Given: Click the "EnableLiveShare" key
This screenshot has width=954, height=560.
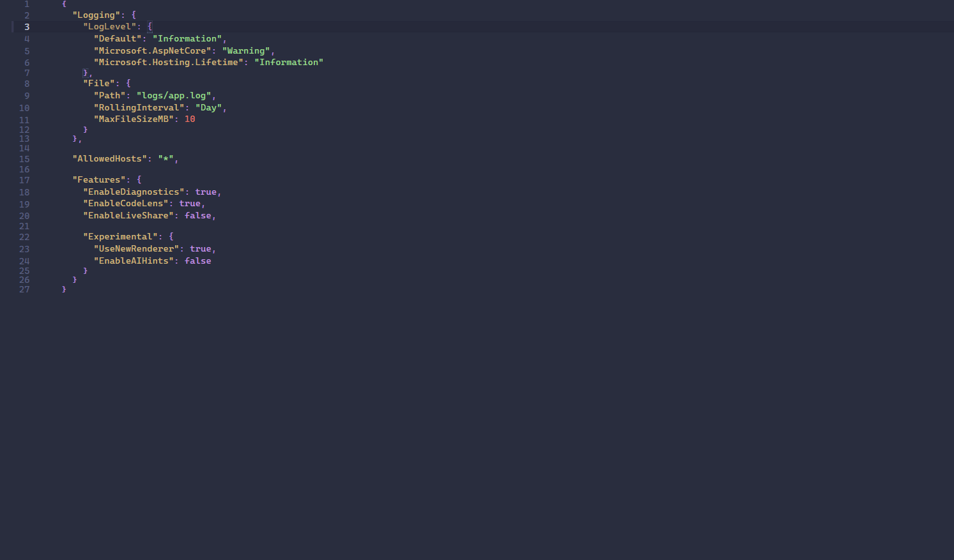Looking at the screenshot, I should coord(128,215).
